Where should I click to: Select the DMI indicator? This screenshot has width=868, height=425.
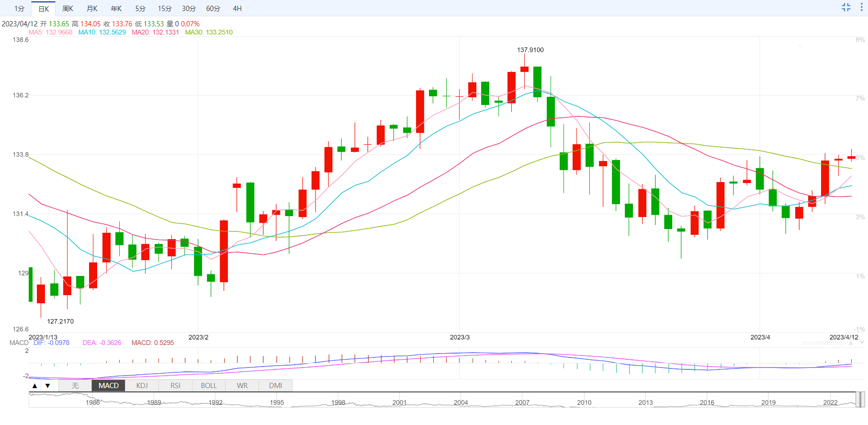(275, 386)
